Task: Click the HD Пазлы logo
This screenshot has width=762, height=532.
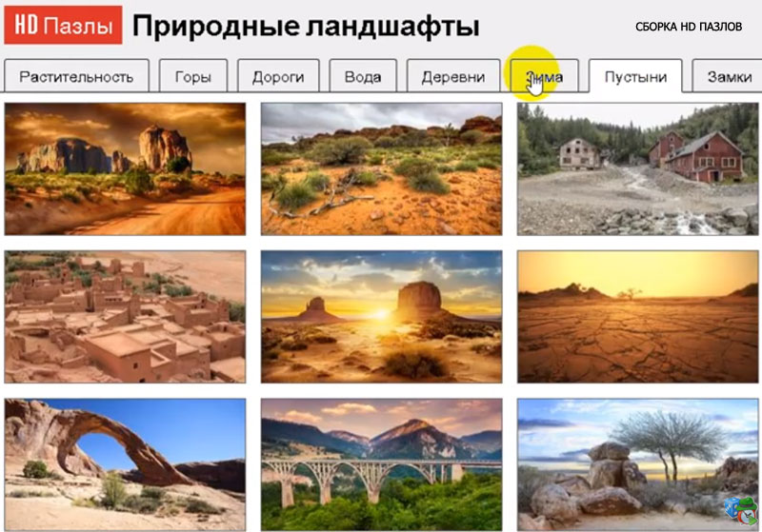Action: pyautogui.click(x=63, y=25)
